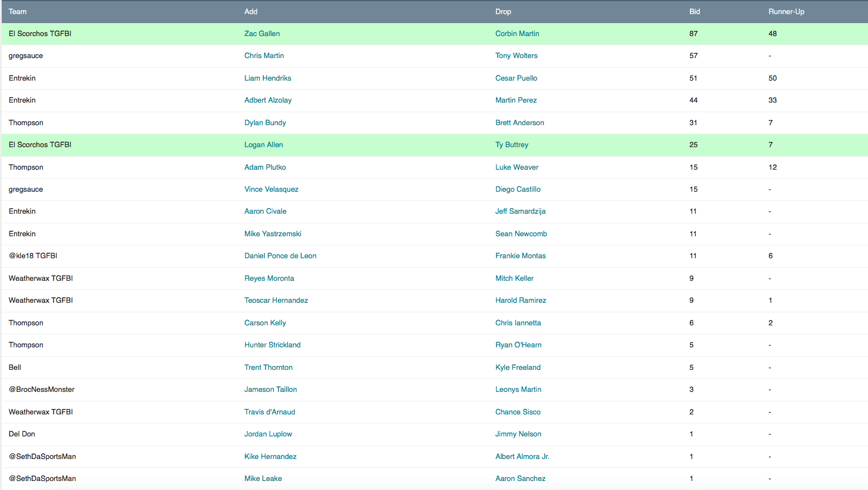Click the Team column header
The image size is (868, 490).
click(17, 12)
